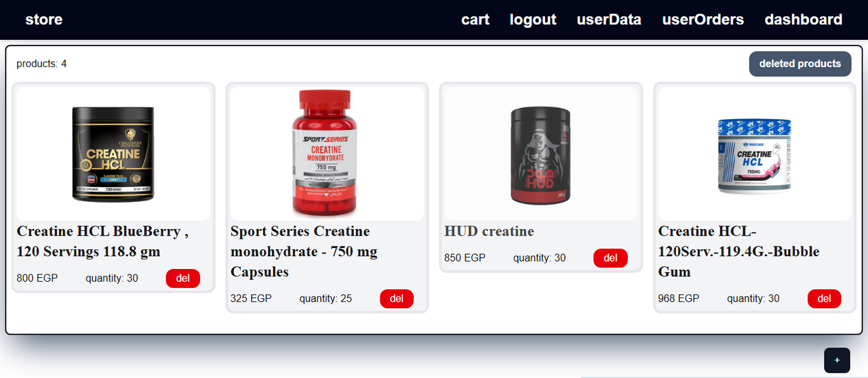
Task: Delete Creatine HCL Bubble Gum product
Action: point(825,299)
